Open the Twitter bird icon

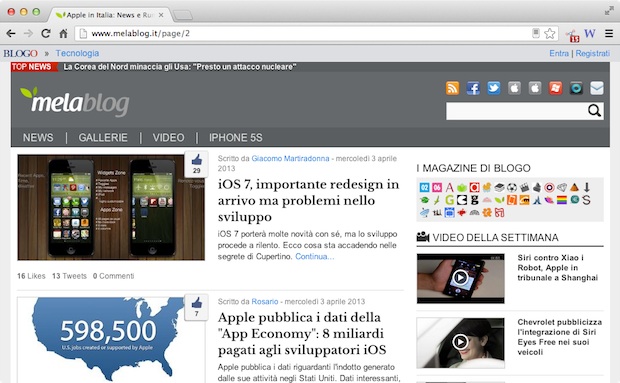pos(493,88)
